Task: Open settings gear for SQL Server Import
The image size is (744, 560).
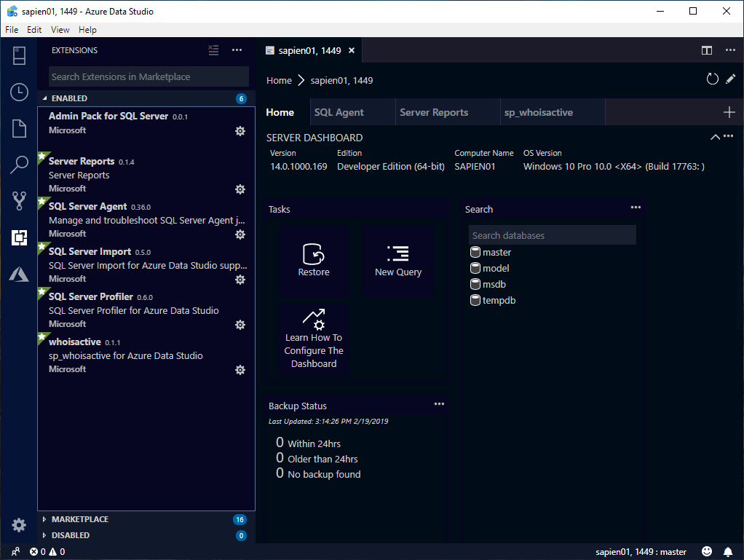Action: click(x=240, y=280)
